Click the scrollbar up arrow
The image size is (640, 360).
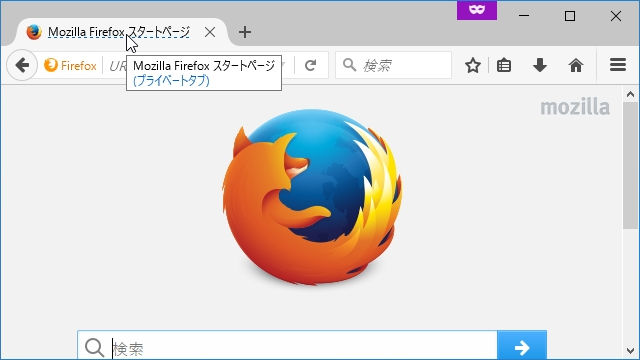[x=630, y=95]
